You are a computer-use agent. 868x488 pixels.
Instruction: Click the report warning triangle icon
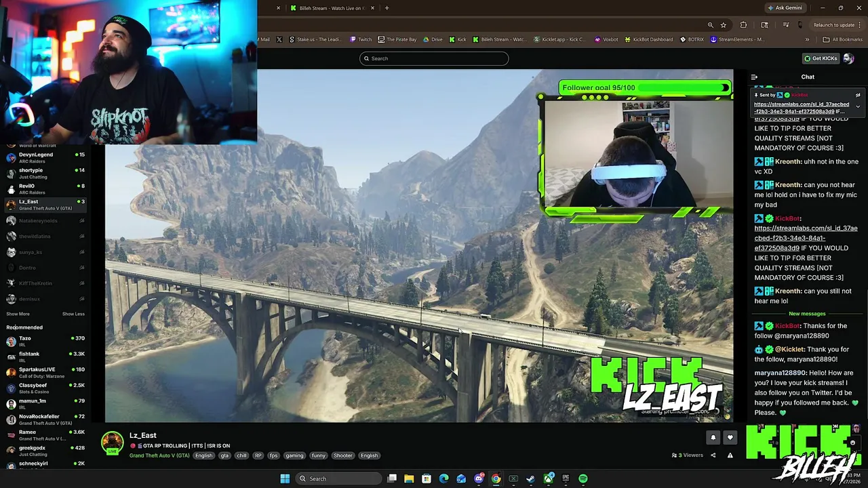coord(730,455)
